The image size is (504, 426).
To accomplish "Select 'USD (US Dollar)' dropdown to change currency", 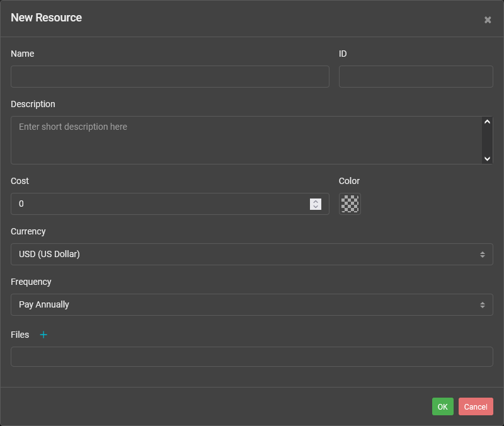I will coord(252,254).
